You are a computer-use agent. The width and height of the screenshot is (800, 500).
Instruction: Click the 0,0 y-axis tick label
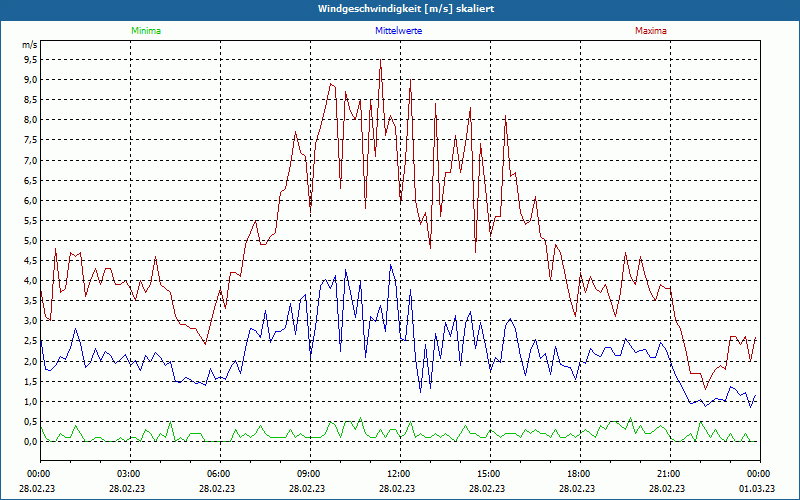(30, 442)
